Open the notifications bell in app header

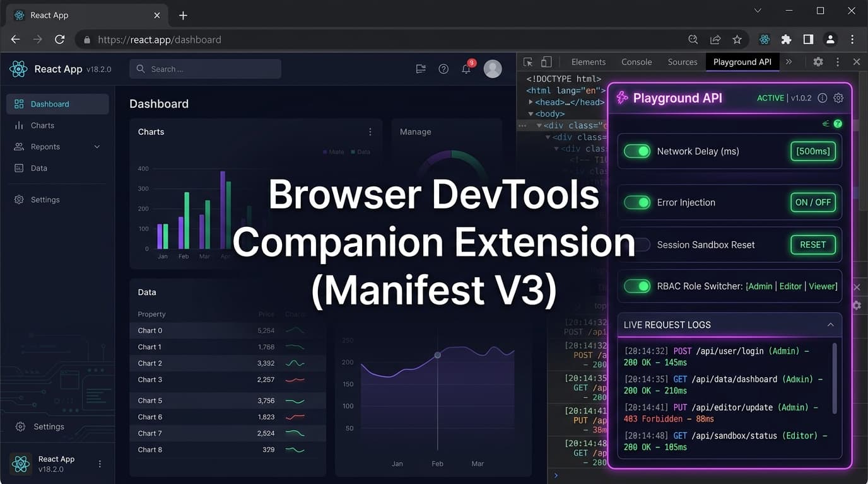point(466,69)
